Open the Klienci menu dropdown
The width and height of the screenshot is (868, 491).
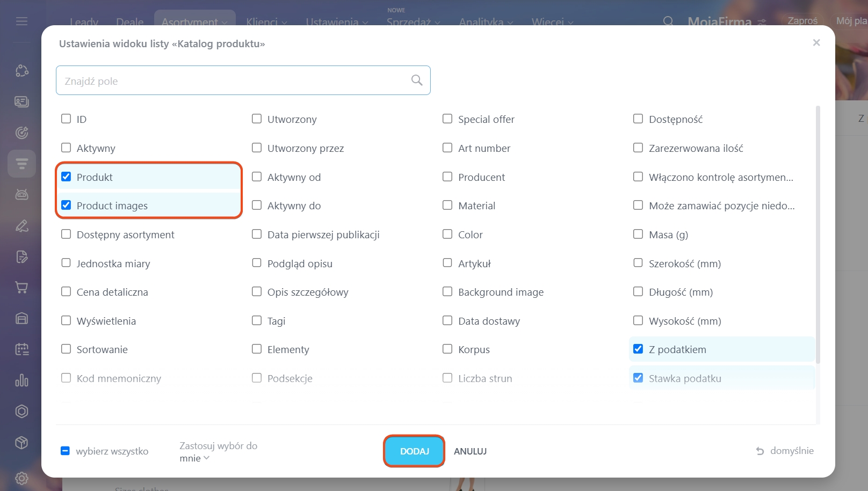(266, 22)
